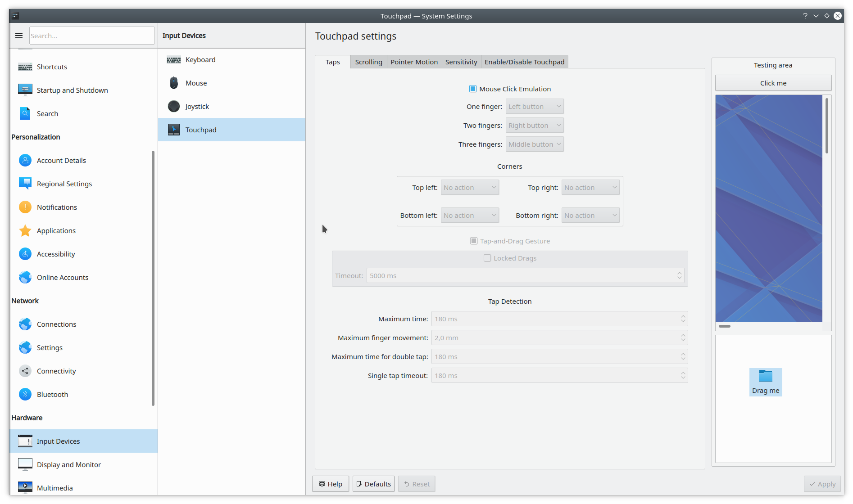Viewport: 853px width, 504px height.
Task: Open the Top left corner action dropdown
Action: click(x=470, y=188)
